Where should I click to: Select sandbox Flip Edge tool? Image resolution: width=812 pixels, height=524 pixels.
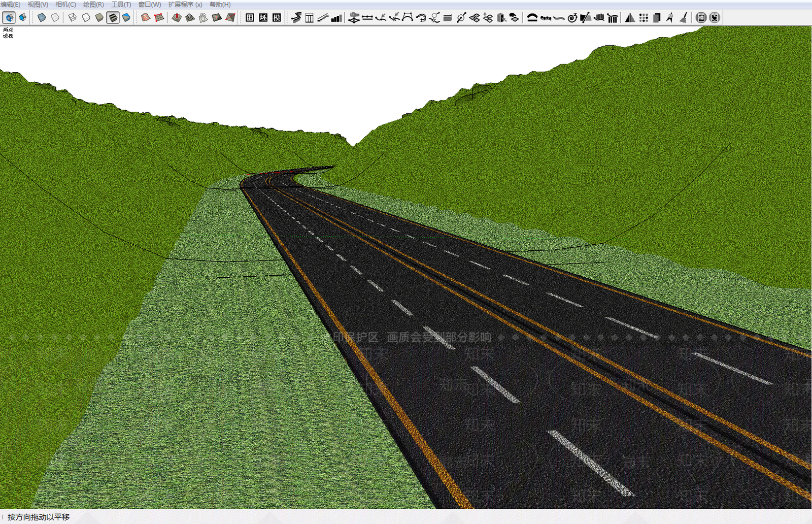pos(231,18)
